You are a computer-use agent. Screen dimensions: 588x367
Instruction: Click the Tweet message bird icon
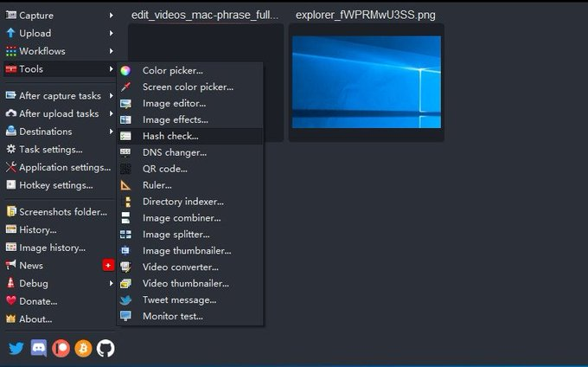tap(125, 300)
